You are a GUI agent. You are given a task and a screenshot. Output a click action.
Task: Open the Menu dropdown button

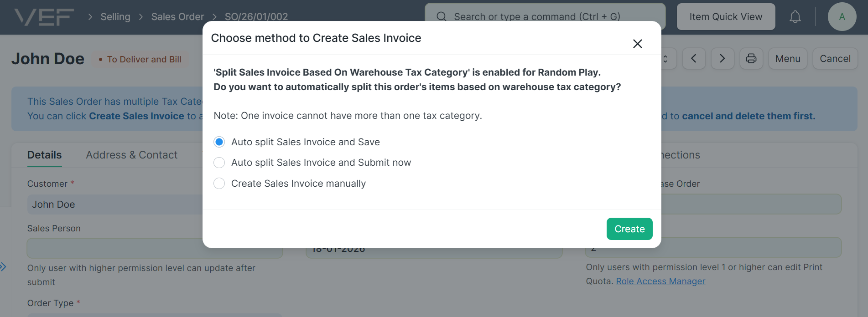click(788, 59)
